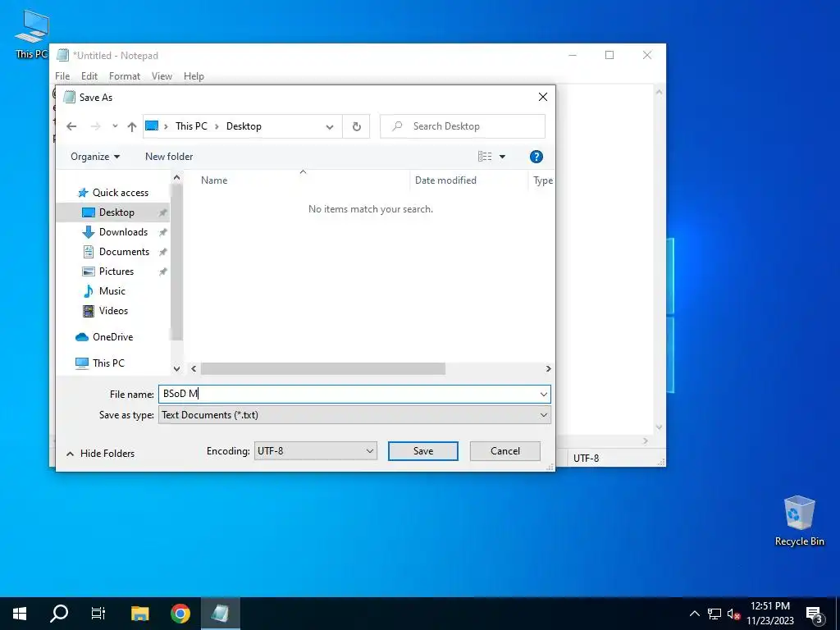
Task: Open the Encoding UTF-8 dropdown
Action: click(x=316, y=451)
